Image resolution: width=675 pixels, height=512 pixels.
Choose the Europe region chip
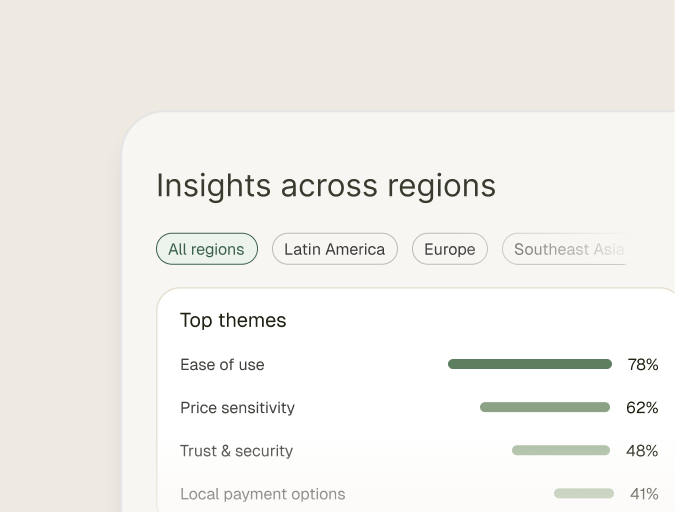pyautogui.click(x=449, y=249)
